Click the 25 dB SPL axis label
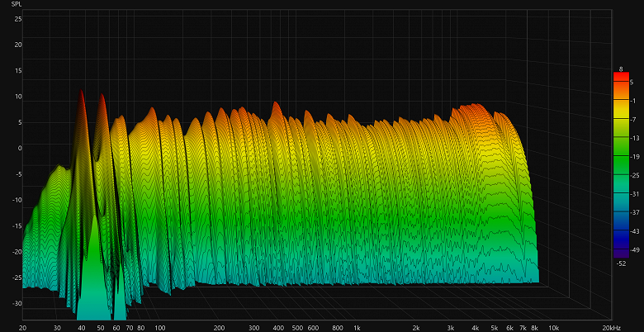Screen dimensions: 644x332 (19, 18)
